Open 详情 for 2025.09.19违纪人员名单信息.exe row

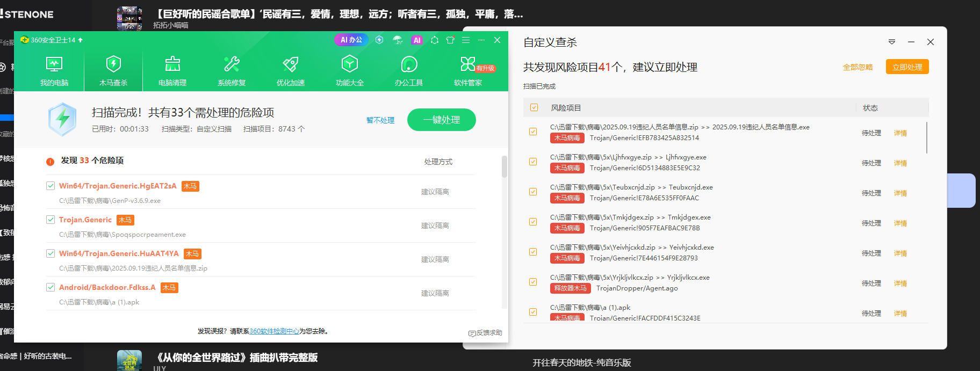coord(900,133)
